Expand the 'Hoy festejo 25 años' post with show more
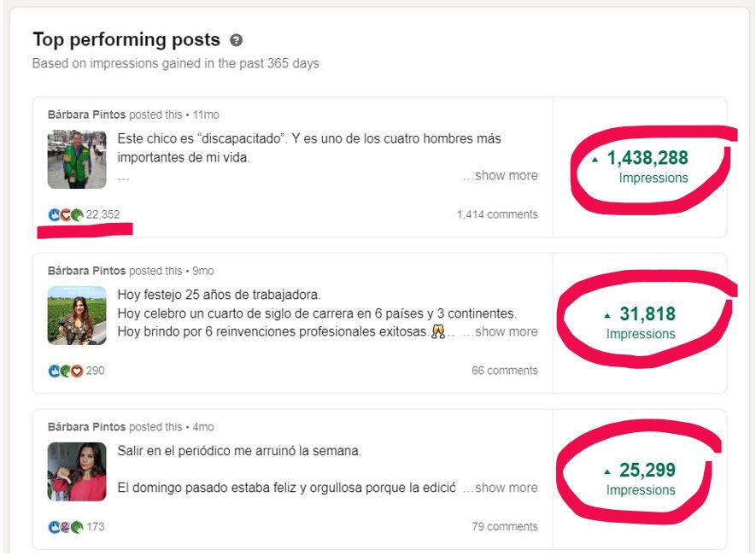Viewport: 756px width, 556px height. click(500, 331)
